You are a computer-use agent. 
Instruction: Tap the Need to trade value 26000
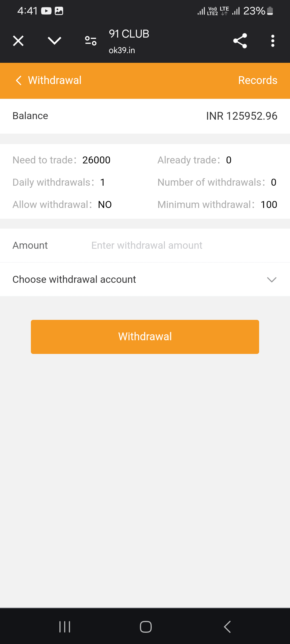click(96, 160)
